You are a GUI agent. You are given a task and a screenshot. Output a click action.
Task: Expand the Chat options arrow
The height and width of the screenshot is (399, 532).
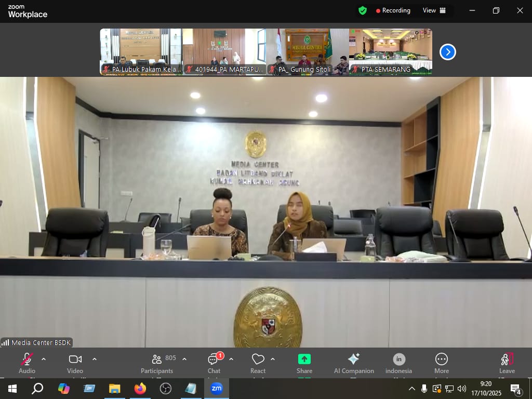[x=231, y=359]
